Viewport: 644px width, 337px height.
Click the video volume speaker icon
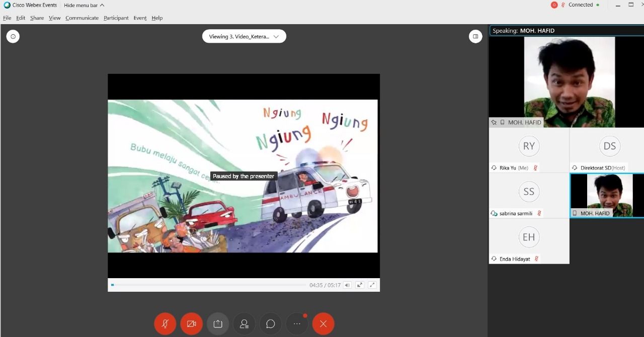click(x=347, y=285)
